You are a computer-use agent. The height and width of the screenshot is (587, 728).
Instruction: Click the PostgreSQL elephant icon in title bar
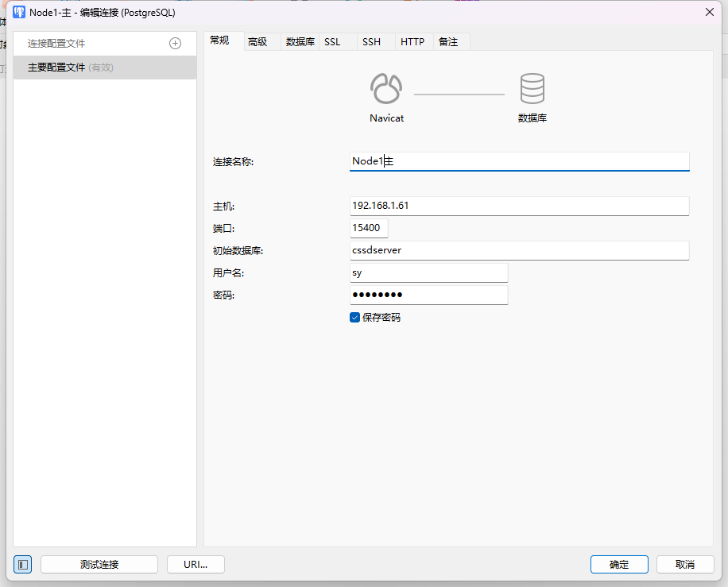pyautogui.click(x=19, y=12)
